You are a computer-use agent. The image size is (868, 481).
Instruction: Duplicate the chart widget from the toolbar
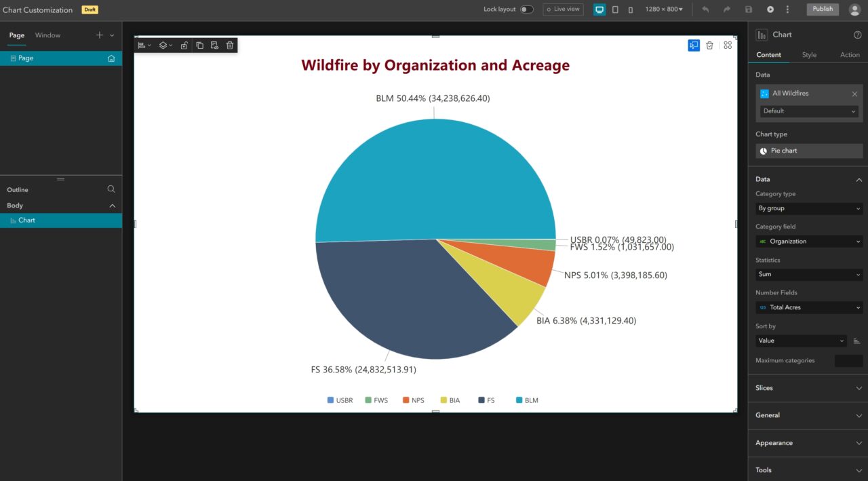[199, 45]
